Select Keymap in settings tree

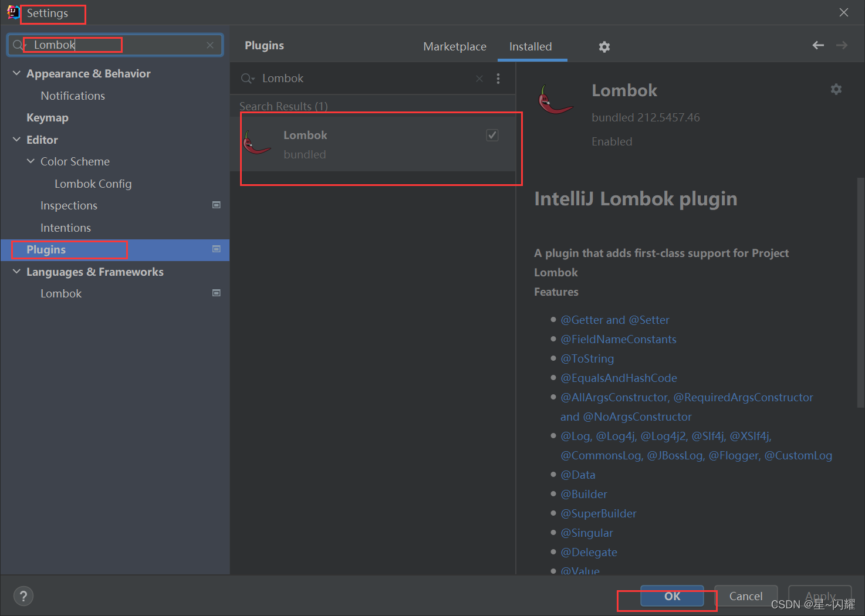coord(48,117)
